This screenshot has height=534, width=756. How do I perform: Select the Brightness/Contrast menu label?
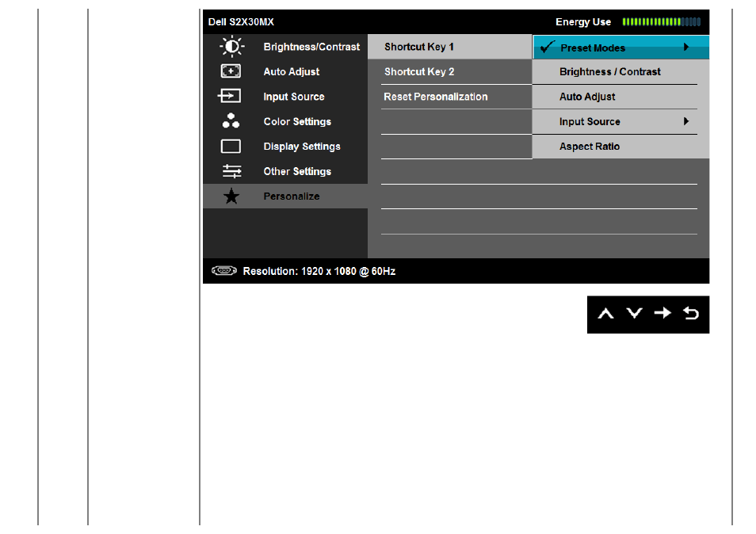coord(311,47)
